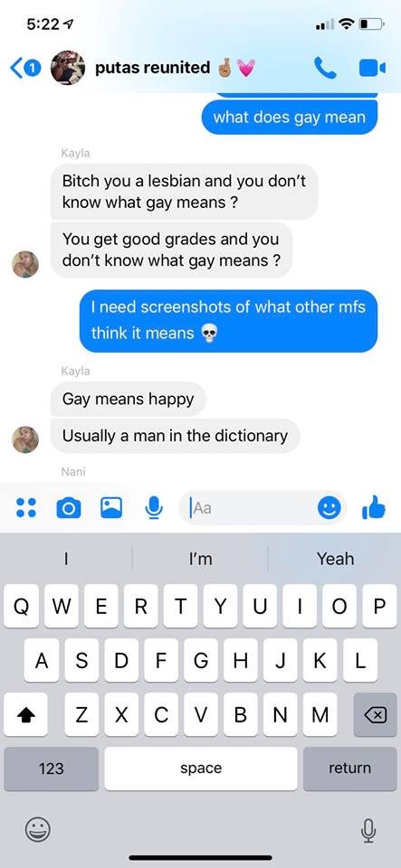Open the emoji picker in message field
Viewport: 401px width, 868px height.
(329, 507)
